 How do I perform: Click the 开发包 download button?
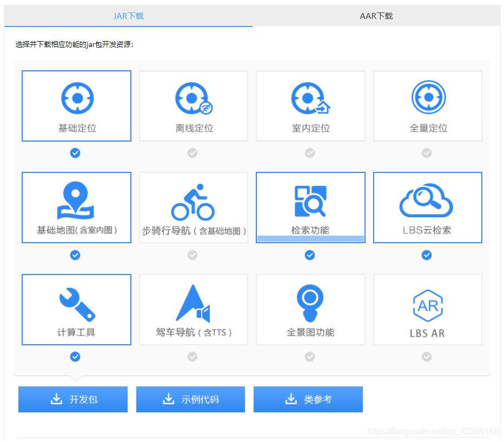click(72, 399)
